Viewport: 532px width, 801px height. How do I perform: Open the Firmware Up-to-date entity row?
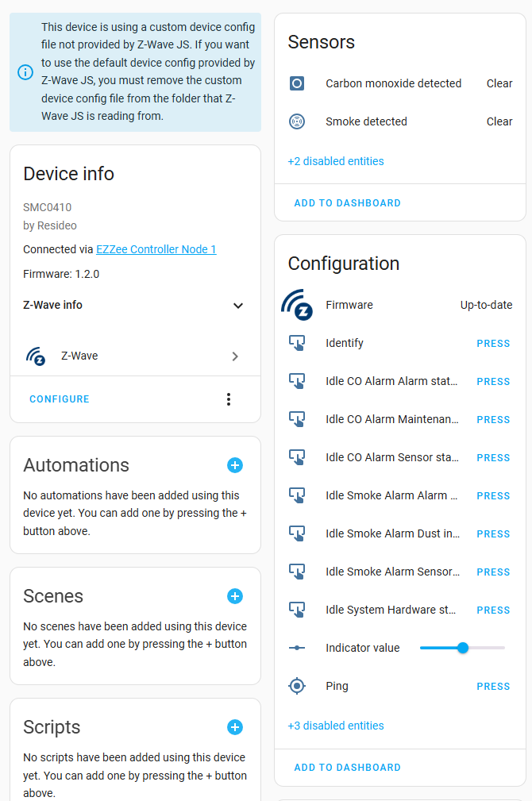click(400, 305)
